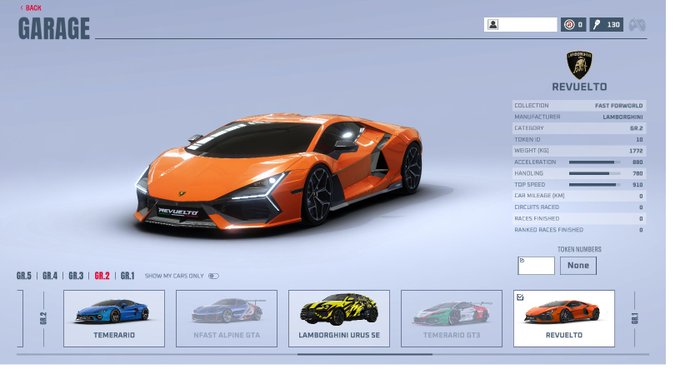680x369 pixels.
Task: Switch to the GR.1 category tab
Action: coord(128,276)
